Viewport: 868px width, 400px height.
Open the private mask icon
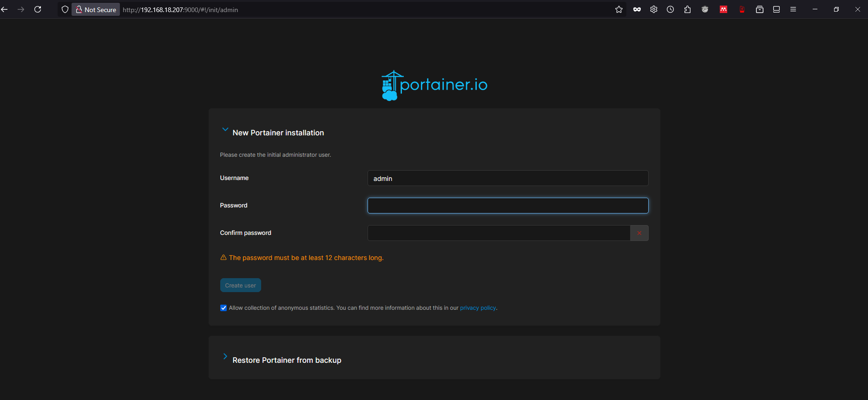[637, 9]
